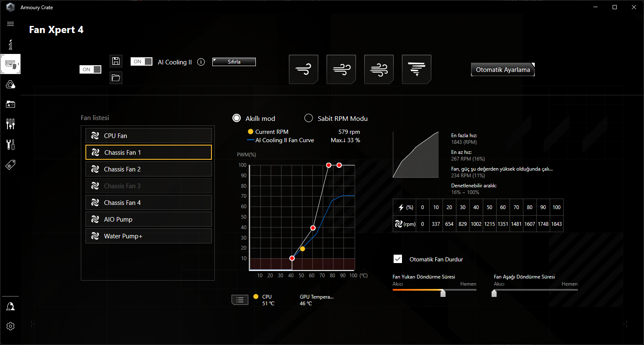644x345 pixels.
Task: Click the GPU Tempera... 46 °C reading
Action: click(x=317, y=300)
